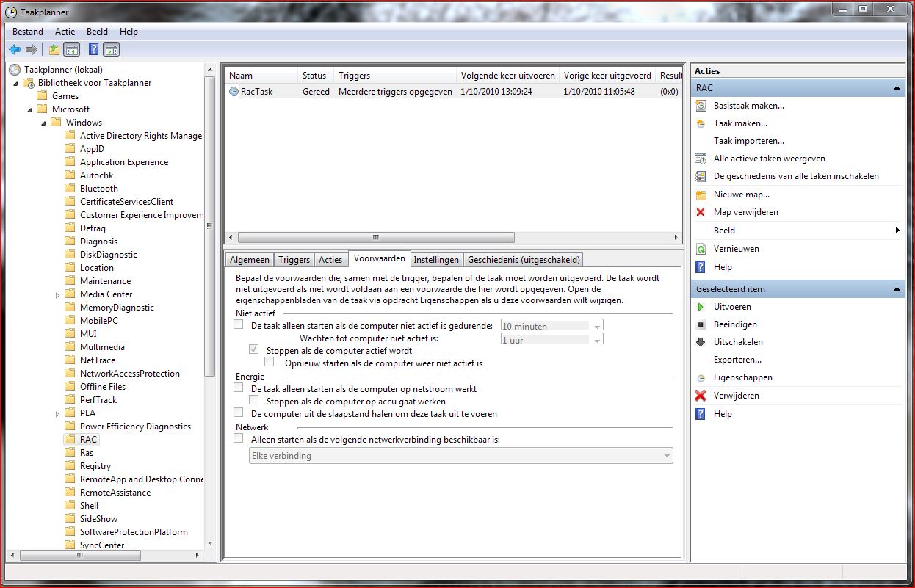The image size is (915, 588).
Task: Click the Beëindigen stop icon
Action: point(701,324)
